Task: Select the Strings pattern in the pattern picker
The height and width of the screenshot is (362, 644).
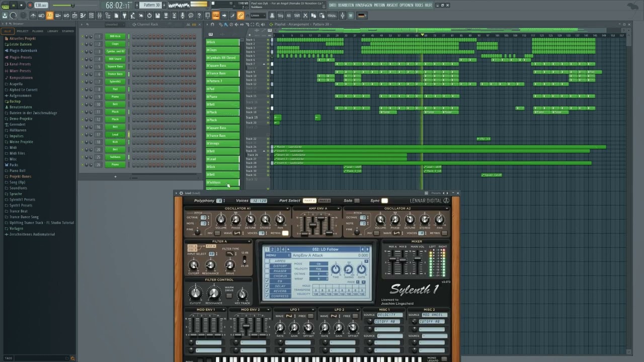Action: click(x=222, y=143)
